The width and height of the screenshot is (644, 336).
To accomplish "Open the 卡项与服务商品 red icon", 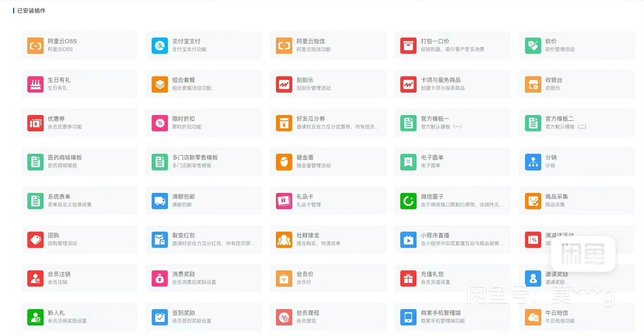I will click(x=408, y=84).
